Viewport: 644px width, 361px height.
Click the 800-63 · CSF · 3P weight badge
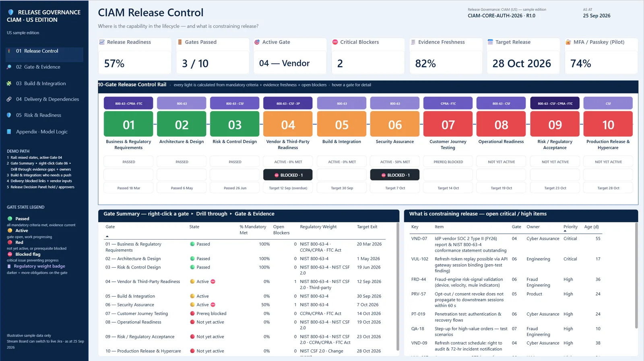point(288,103)
